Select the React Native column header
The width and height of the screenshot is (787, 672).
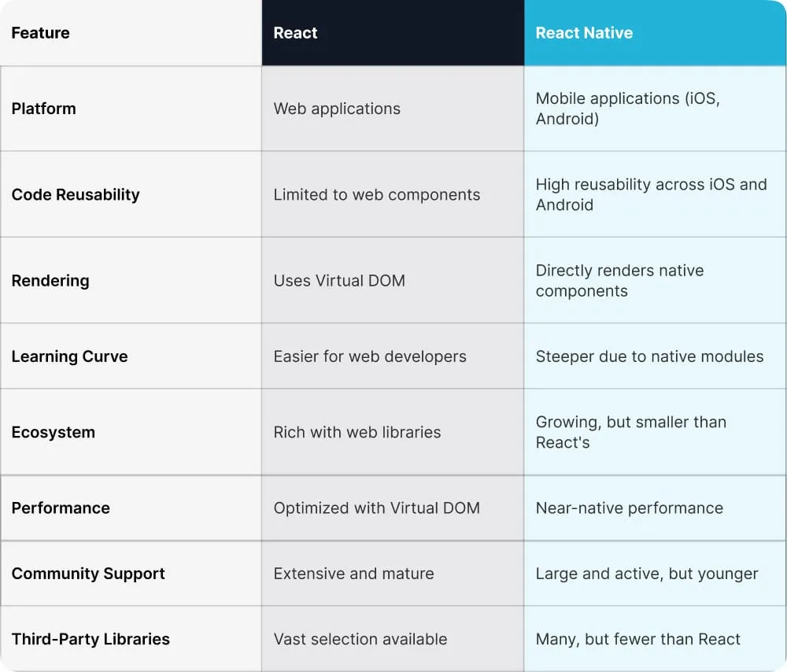584,33
